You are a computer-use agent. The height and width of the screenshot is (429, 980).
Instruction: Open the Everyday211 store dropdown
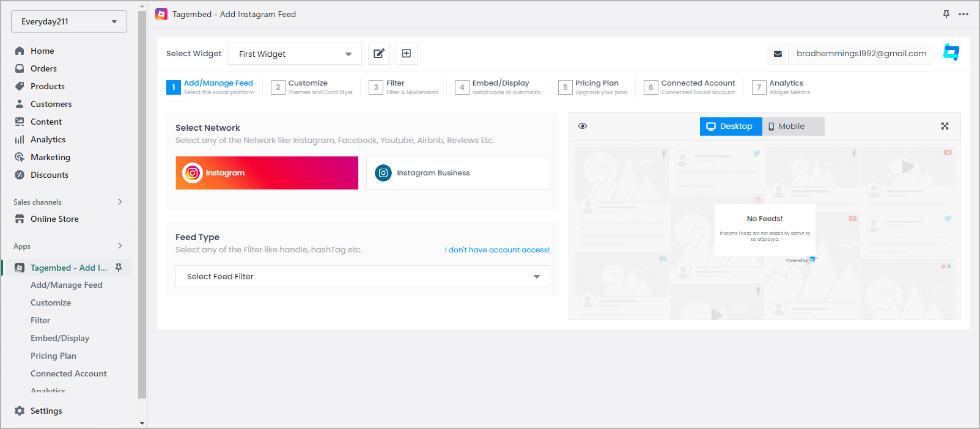pos(69,21)
